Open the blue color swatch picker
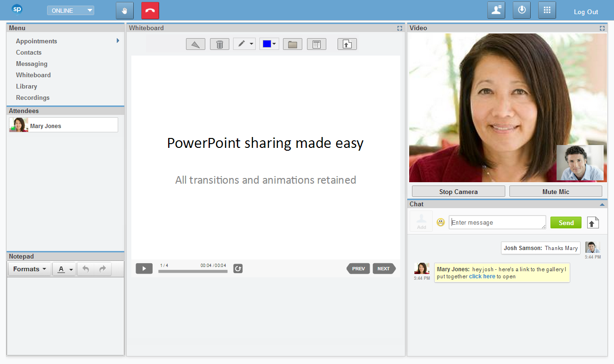 click(x=269, y=44)
